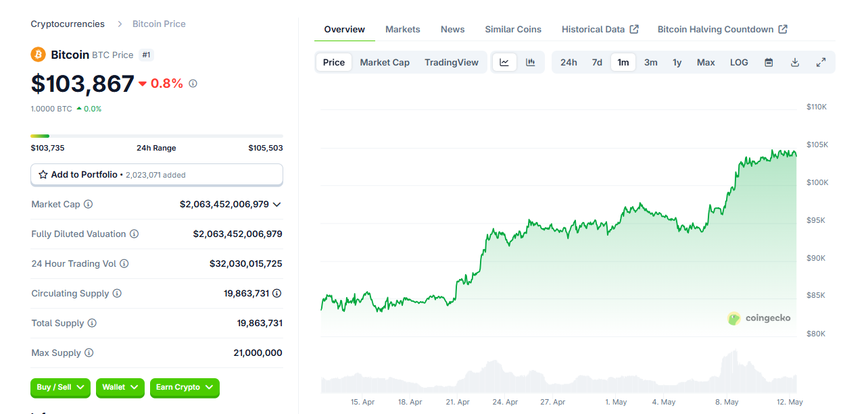
Task: Click the $105K price axis label
Action: point(817,145)
